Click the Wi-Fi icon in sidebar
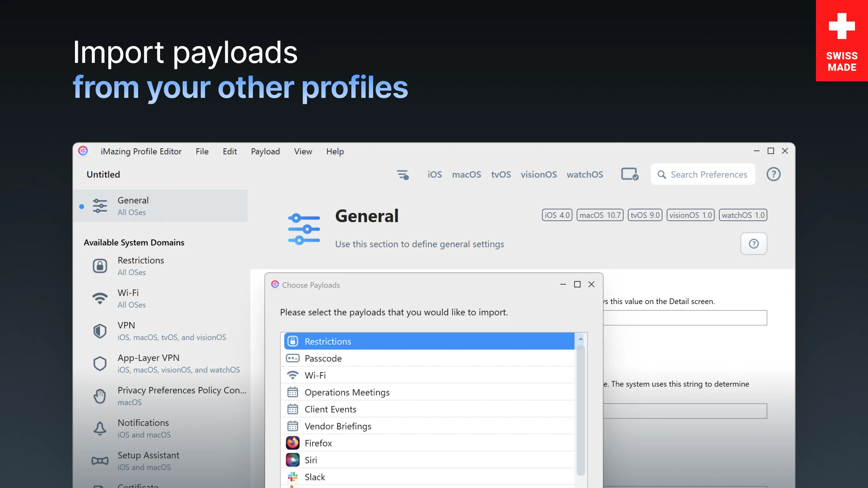868x488 pixels. click(x=100, y=298)
